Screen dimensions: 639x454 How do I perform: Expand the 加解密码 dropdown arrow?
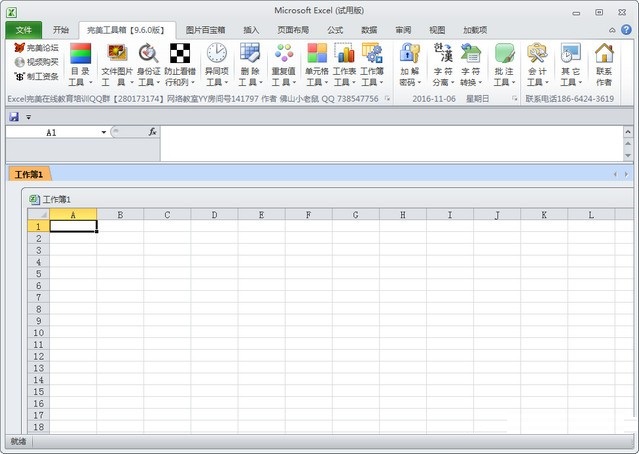[x=419, y=83]
